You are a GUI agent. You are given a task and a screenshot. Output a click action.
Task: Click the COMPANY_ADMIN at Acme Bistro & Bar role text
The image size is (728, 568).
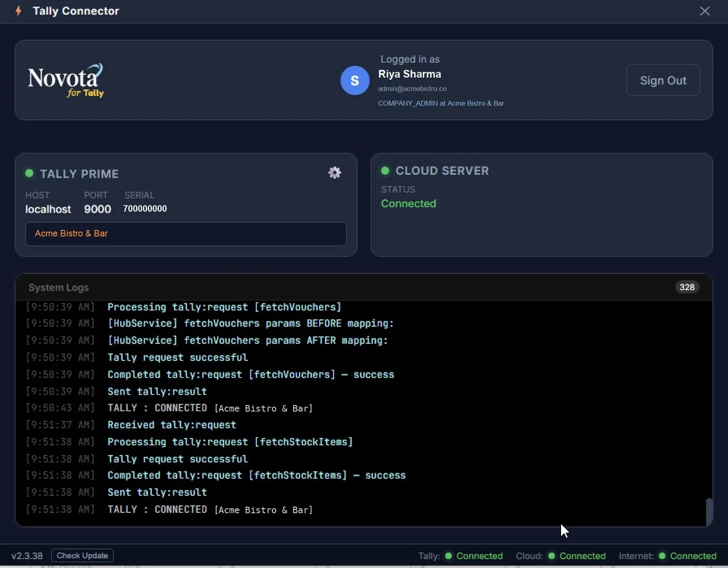coord(441,103)
